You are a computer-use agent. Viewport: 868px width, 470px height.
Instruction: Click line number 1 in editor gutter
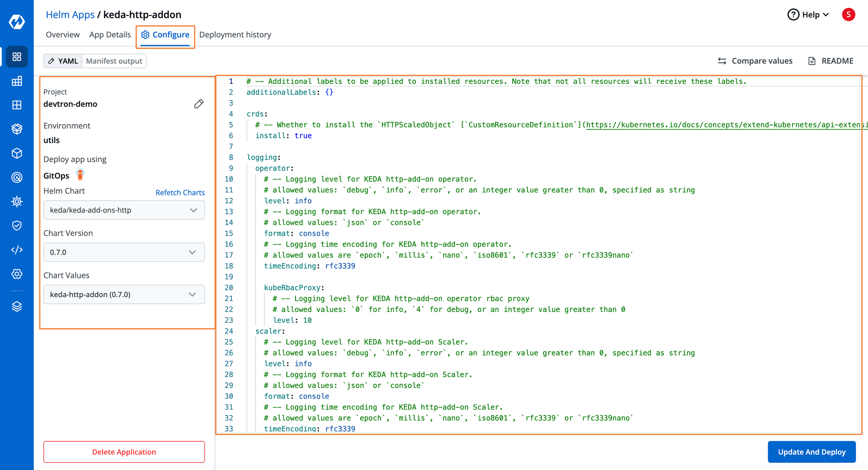pyautogui.click(x=231, y=82)
